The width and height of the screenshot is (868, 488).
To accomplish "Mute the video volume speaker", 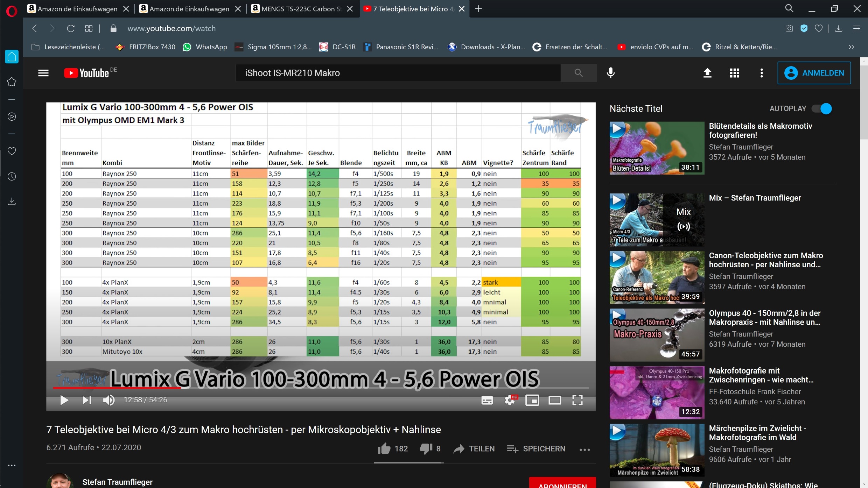I will click(x=109, y=400).
